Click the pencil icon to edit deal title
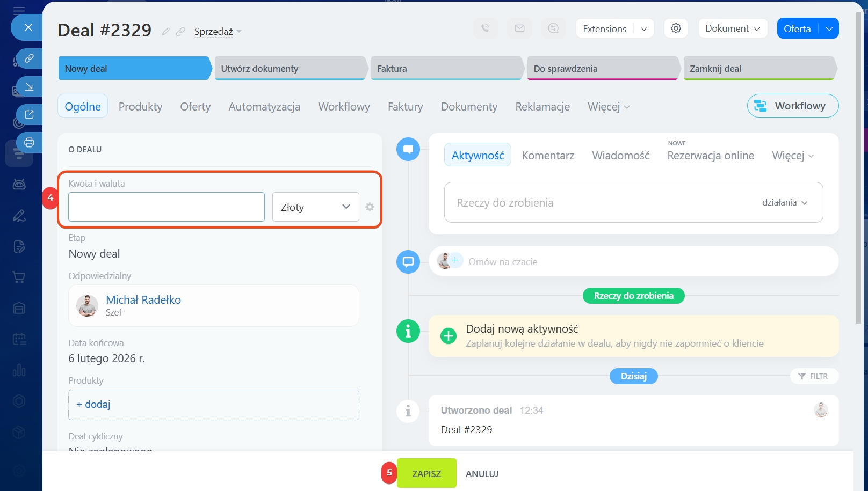 click(165, 32)
